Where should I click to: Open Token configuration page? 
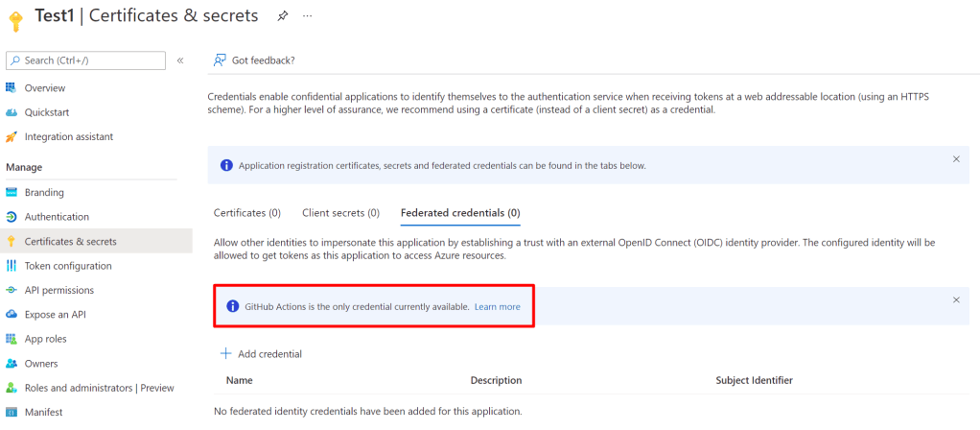tap(67, 266)
